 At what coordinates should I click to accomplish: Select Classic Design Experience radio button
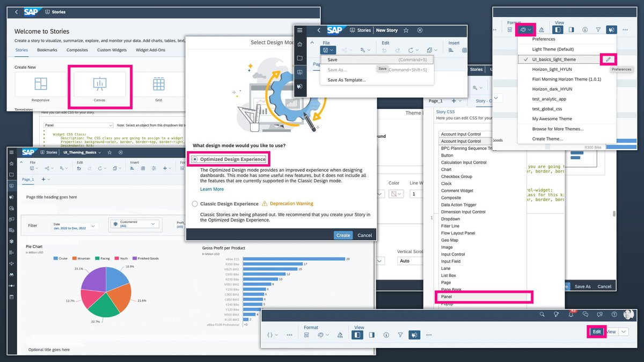(195, 204)
